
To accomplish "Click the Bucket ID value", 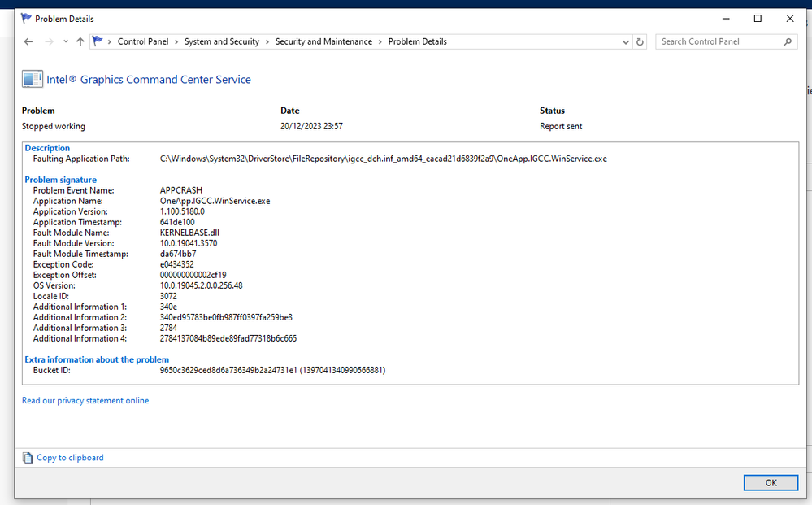I will (x=272, y=370).
